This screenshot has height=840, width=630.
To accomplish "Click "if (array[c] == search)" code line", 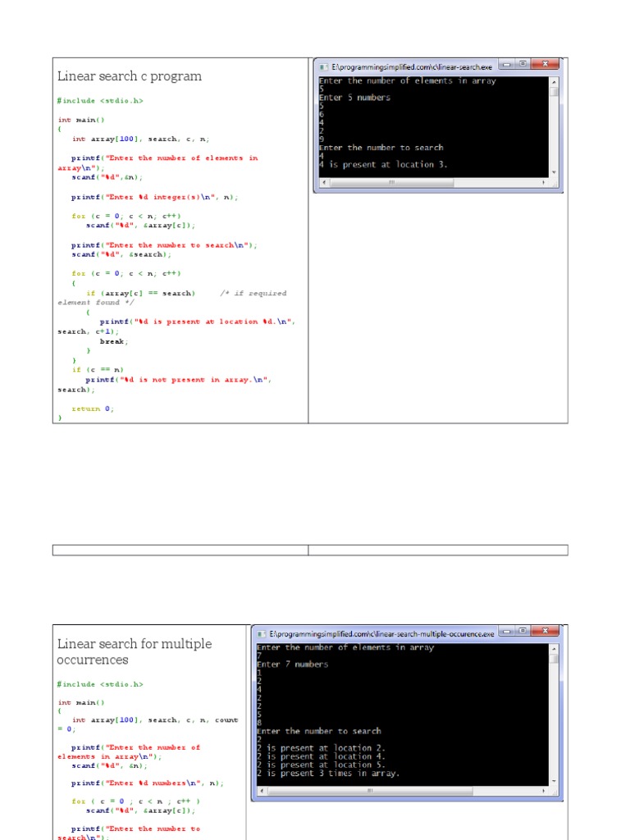I will pyautogui.click(x=141, y=294).
